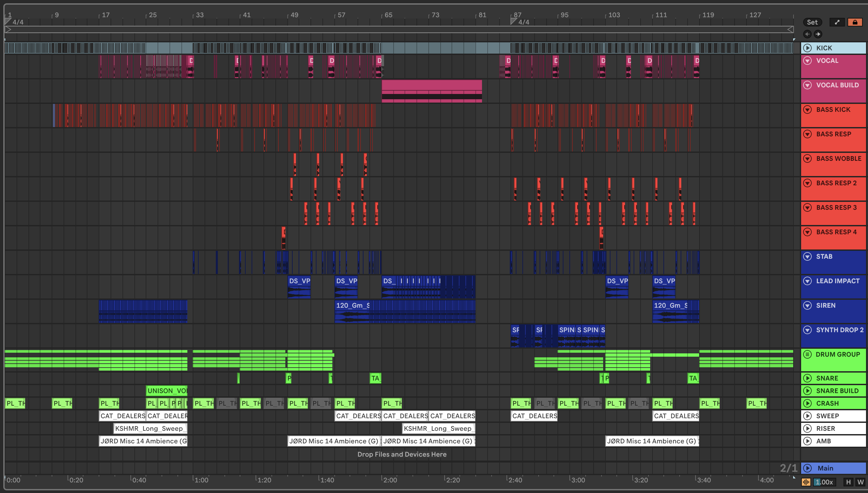The image size is (868, 493).
Task: Unfold the Main track
Action: pos(807,468)
